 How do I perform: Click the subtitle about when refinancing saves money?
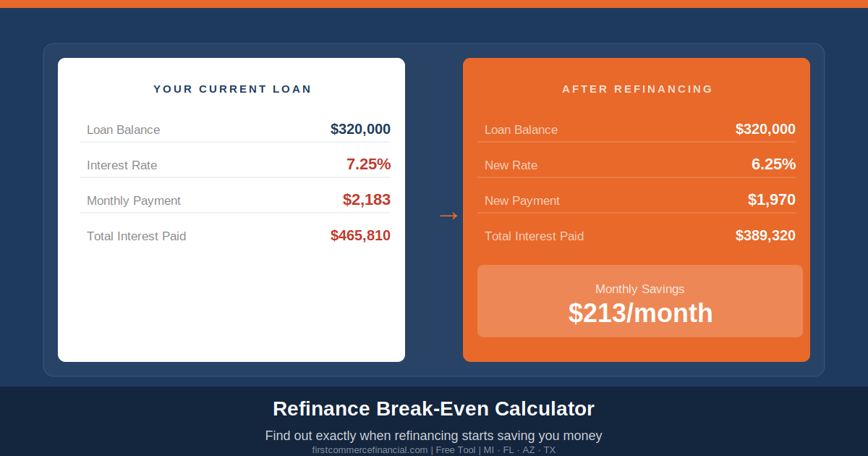[433, 436]
